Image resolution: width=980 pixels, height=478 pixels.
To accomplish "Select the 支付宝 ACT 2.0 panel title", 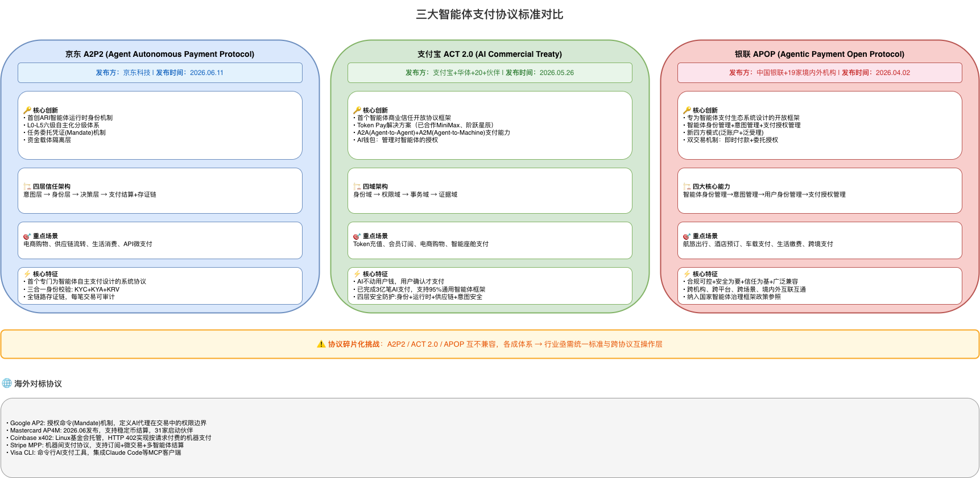I will [x=490, y=54].
